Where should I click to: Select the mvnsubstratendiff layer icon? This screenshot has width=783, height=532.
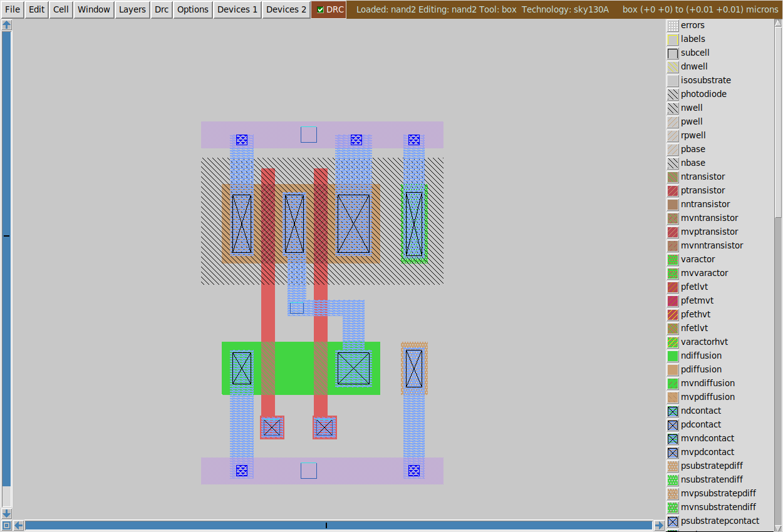click(x=673, y=508)
